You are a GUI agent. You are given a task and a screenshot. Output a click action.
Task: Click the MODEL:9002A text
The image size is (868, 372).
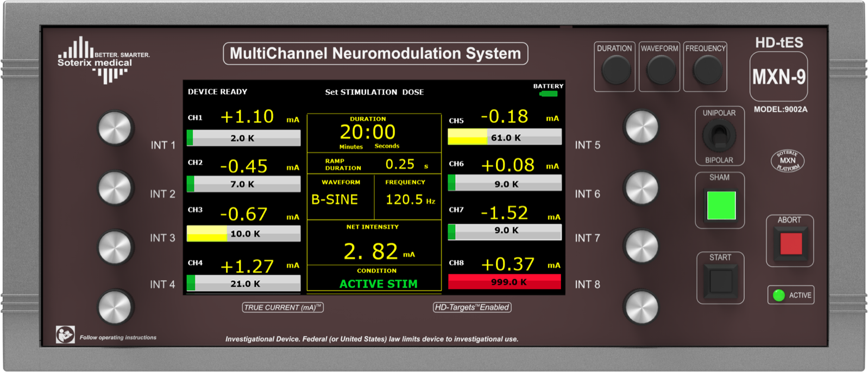pos(781,109)
